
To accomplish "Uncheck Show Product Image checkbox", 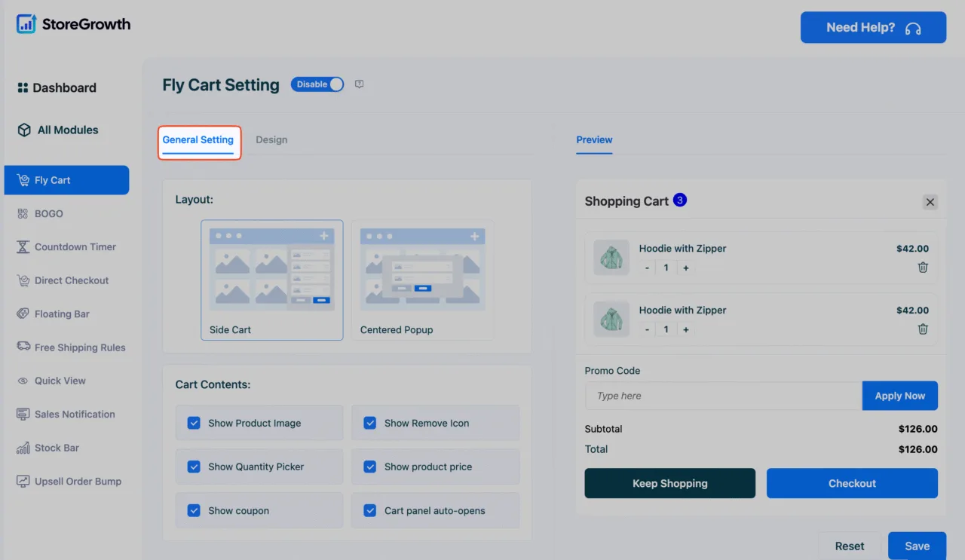I will coord(194,423).
